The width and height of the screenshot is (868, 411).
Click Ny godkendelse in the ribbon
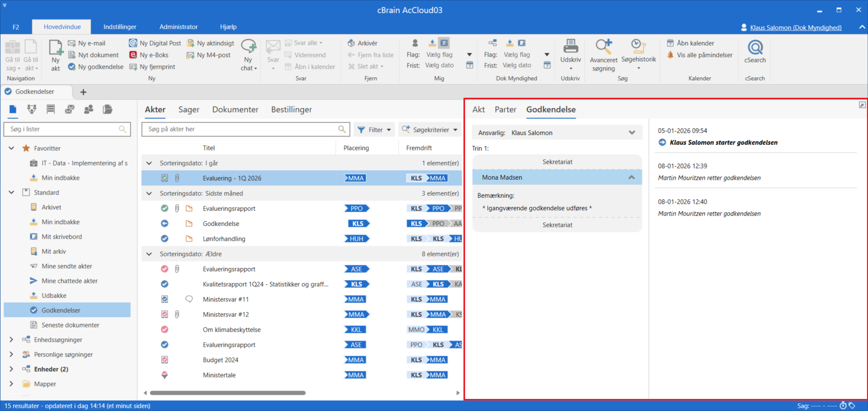tap(96, 67)
